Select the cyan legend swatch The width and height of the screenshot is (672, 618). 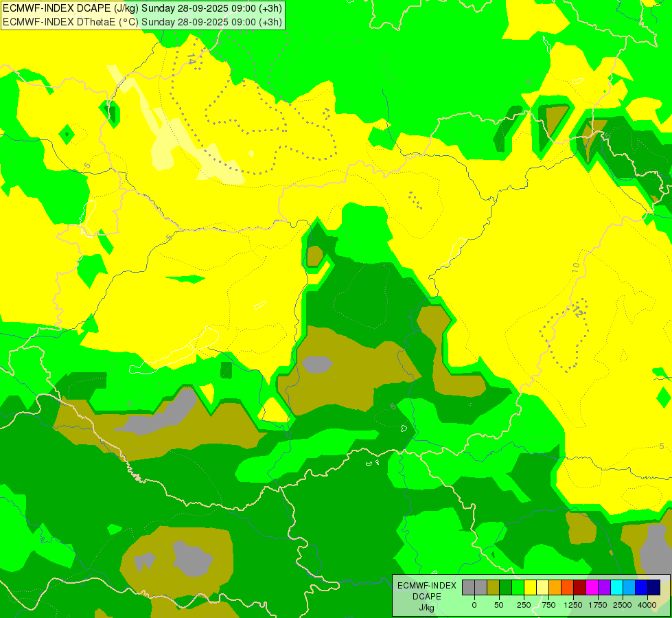click(616, 587)
